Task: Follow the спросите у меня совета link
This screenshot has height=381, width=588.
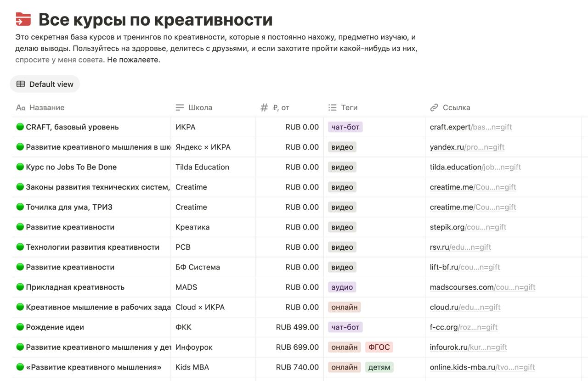Action: (59, 60)
